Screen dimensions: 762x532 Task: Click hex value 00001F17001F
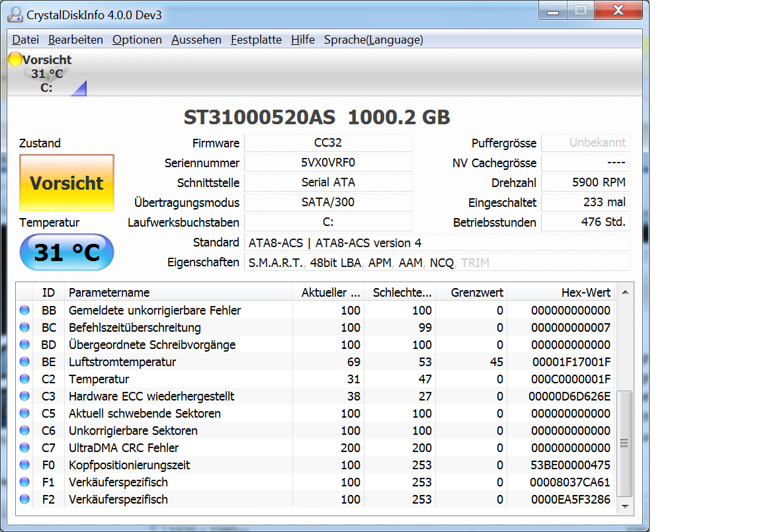(x=571, y=362)
